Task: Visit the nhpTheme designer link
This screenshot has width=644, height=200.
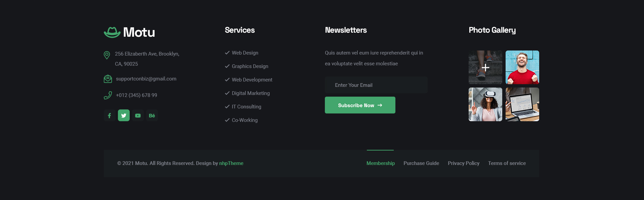Action: [231, 163]
